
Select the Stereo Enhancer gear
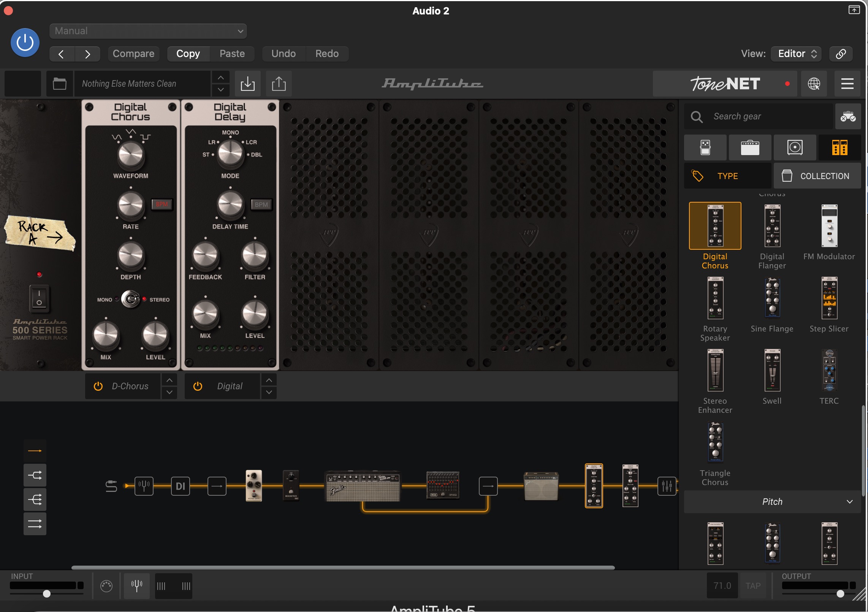[715, 370]
